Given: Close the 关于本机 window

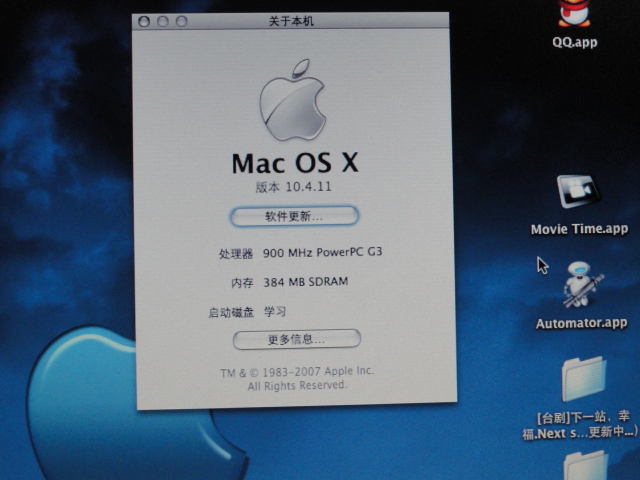Looking at the screenshot, I should pyautogui.click(x=144, y=21).
